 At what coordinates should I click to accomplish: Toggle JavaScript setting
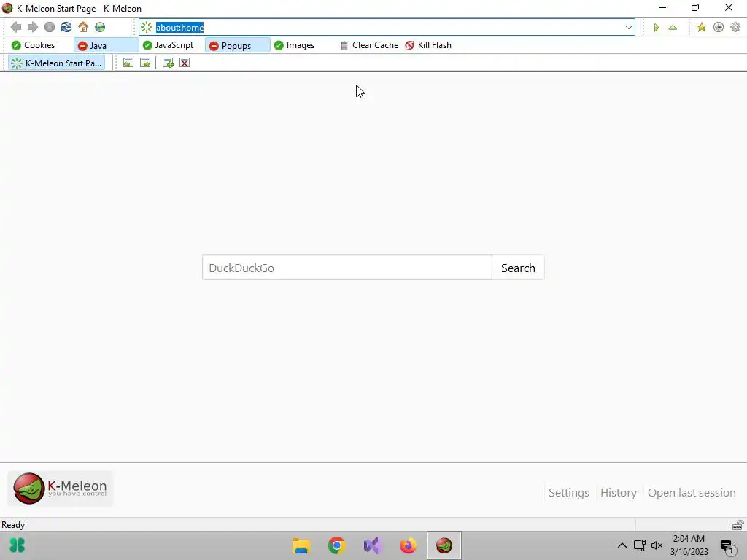click(x=169, y=45)
